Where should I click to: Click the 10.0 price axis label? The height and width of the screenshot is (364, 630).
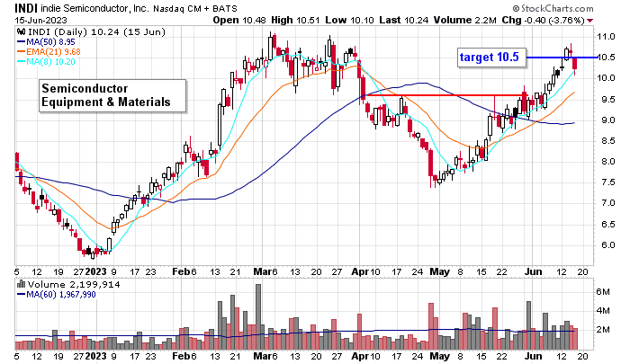[606, 78]
